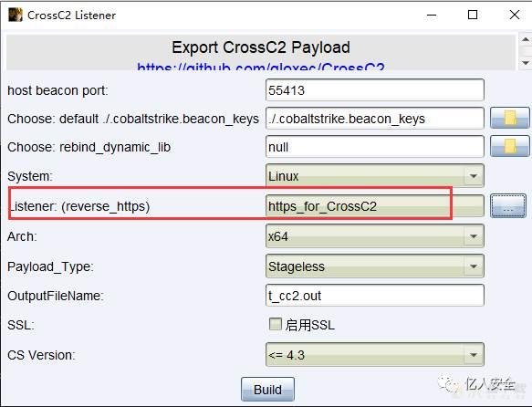The width and height of the screenshot is (532, 407).
Task: Click the rebind_dynamic_lib null field
Action: pos(374,147)
